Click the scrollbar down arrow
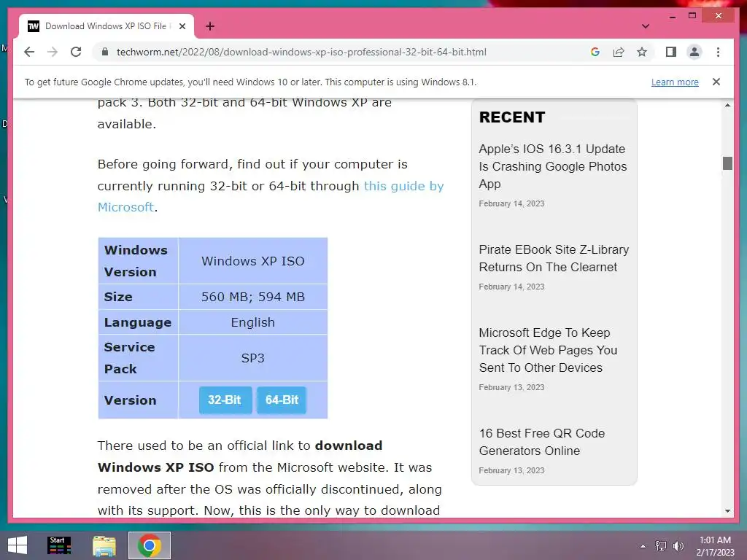This screenshot has width=747, height=560. click(727, 511)
